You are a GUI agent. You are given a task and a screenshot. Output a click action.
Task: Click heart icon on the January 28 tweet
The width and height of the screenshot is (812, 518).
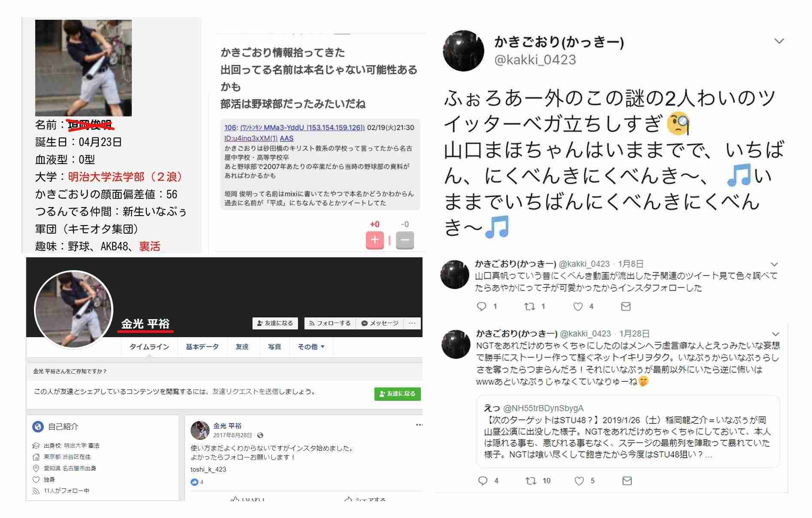pos(579,481)
